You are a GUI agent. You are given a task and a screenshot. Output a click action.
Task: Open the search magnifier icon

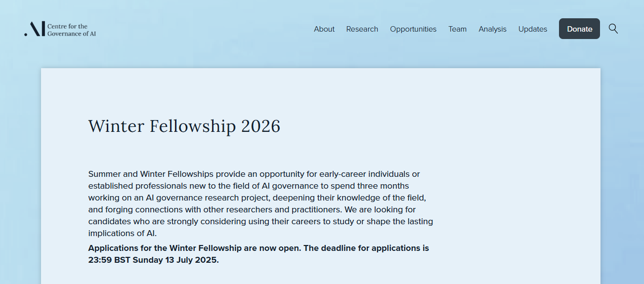(613, 29)
